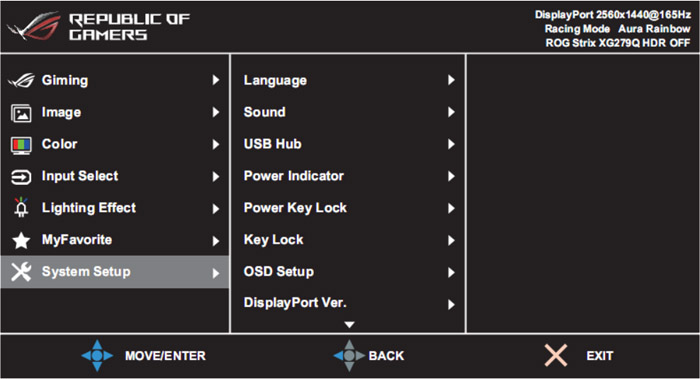Click the pink X exit icon
The height and width of the screenshot is (379, 700).
pos(556,355)
